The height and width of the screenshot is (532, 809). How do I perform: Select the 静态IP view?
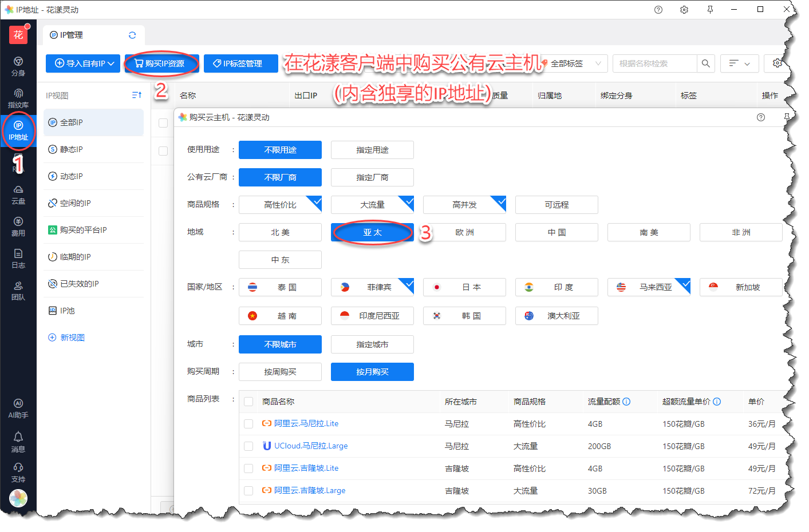point(93,149)
